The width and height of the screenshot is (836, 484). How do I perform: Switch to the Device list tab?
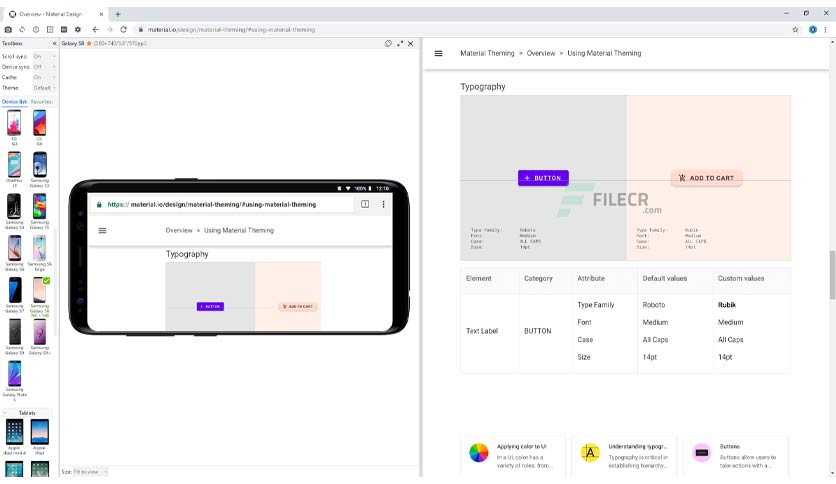[14, 102]
